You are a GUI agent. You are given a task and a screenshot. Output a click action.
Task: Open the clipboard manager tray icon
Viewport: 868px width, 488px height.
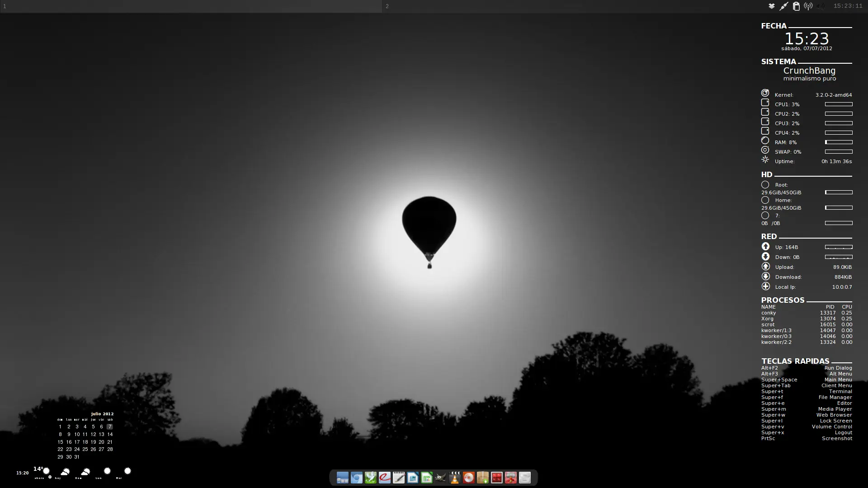point(796,6)
